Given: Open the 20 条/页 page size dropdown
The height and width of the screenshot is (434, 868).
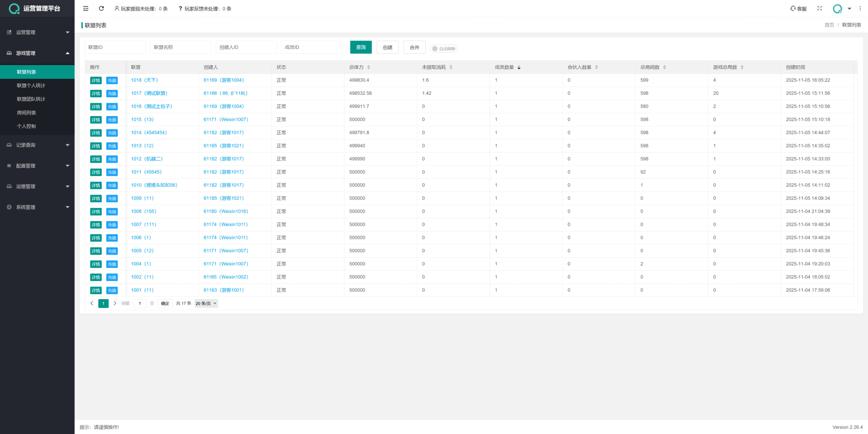Looking at the screenshot, I should (x=206, y=303).
